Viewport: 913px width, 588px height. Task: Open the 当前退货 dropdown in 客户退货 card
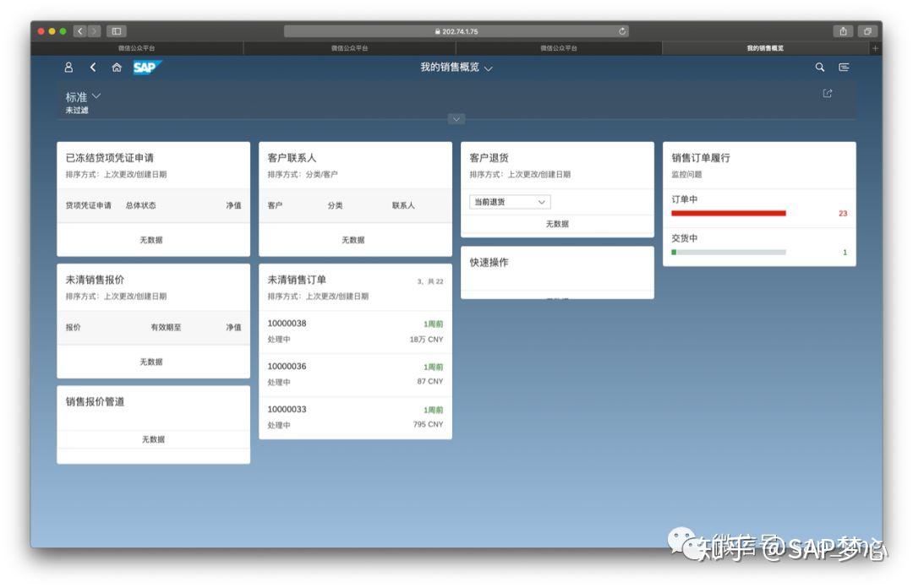click(509, 202)
